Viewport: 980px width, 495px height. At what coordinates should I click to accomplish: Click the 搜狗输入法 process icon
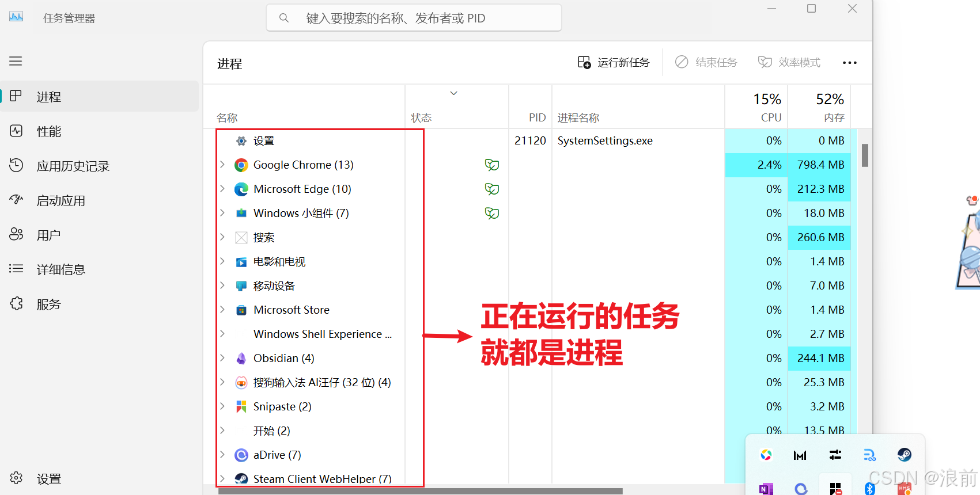click(x=241, y=383)
